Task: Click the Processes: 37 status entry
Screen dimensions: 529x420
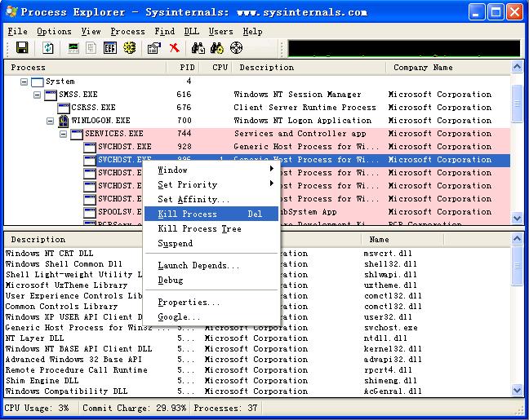Action: point(225,409)
